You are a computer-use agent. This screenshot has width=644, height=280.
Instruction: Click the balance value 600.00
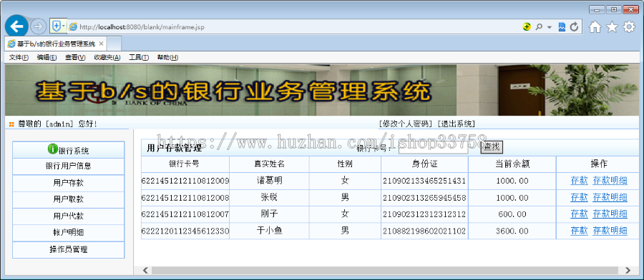(512, 214)
